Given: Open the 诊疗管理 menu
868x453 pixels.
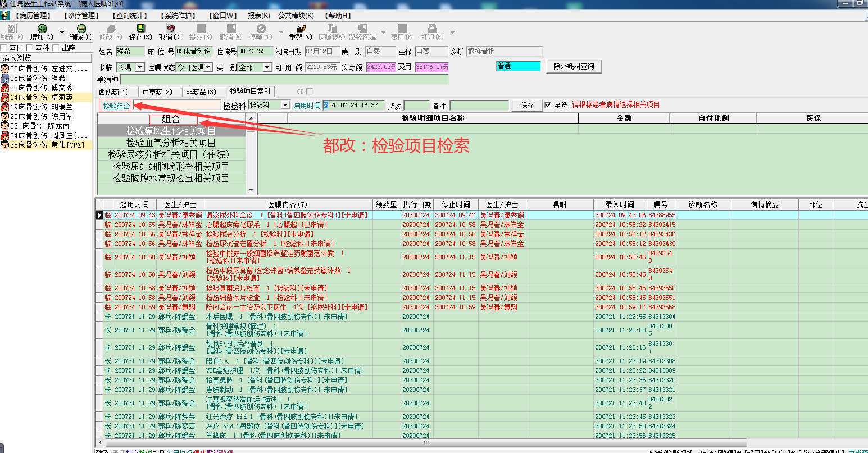Looking at the screenshot, I should [x=81, y=16].
